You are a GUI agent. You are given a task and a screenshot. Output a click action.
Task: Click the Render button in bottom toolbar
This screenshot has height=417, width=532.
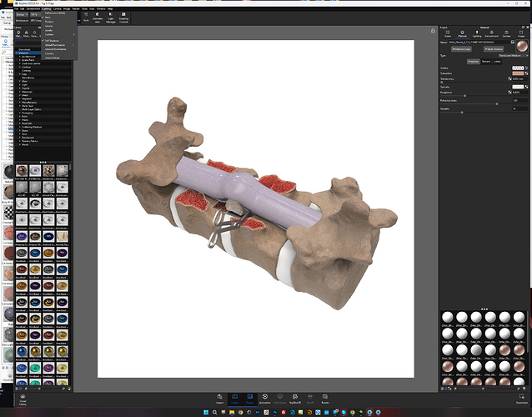point(325,399)
